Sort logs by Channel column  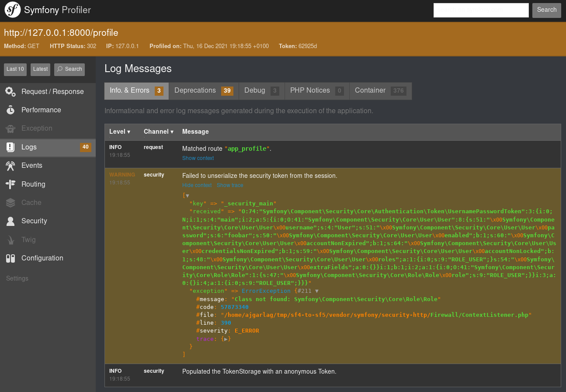click(x=159, y=132)
